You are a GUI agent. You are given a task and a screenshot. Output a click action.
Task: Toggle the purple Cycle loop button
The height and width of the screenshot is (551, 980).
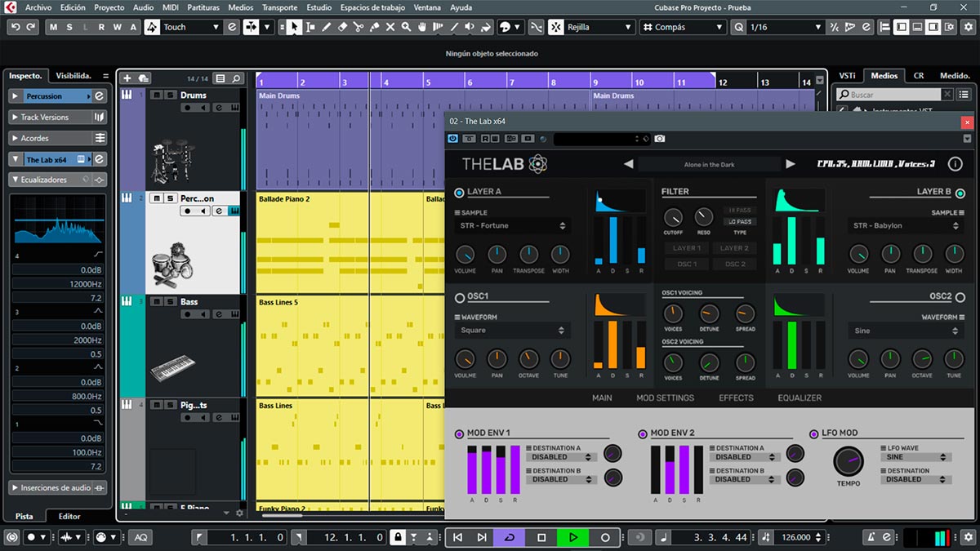[510, 537]
